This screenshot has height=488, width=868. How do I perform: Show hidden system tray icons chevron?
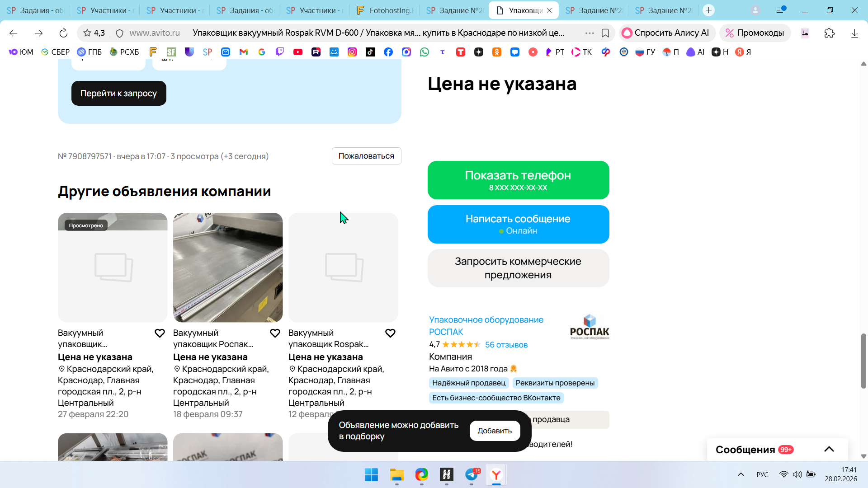point(741,474)
